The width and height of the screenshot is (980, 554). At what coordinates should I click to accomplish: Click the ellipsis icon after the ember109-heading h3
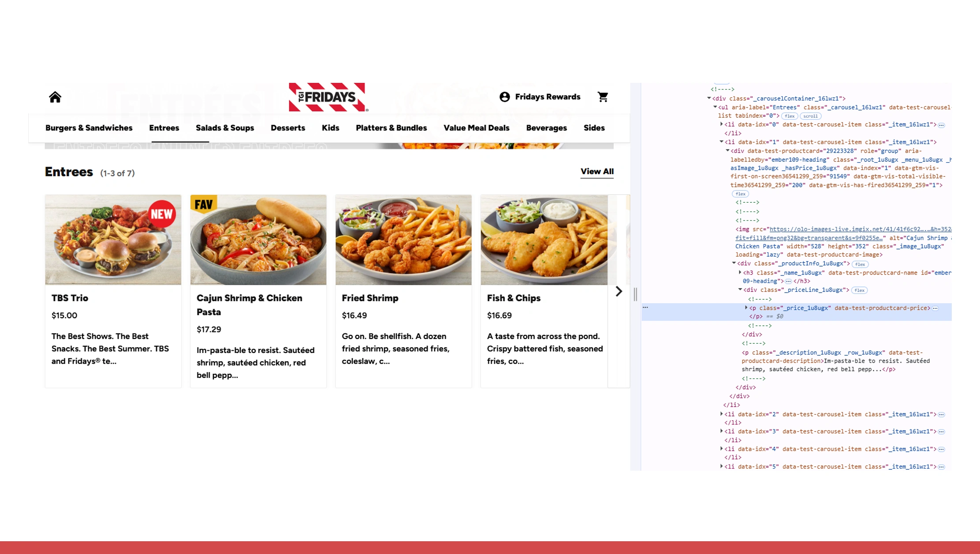tap(788, 281)
